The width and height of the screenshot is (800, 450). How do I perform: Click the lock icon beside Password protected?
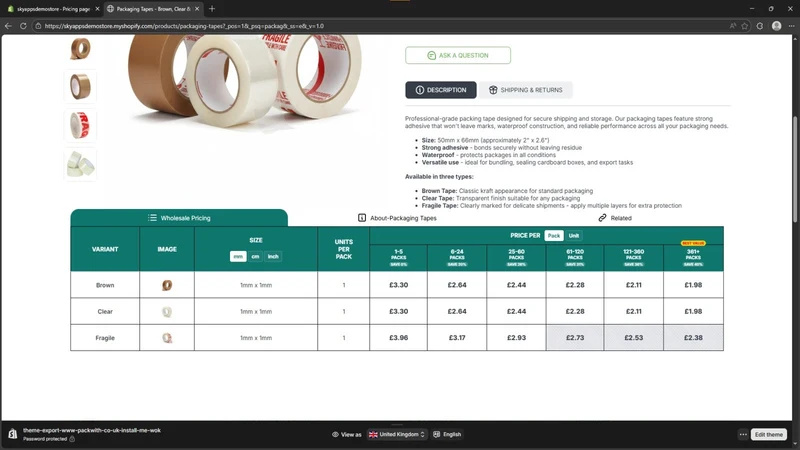coord(72,439)
